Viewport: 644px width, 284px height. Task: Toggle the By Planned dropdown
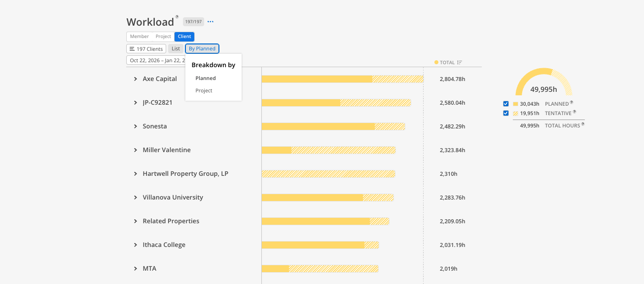point(202,49)
